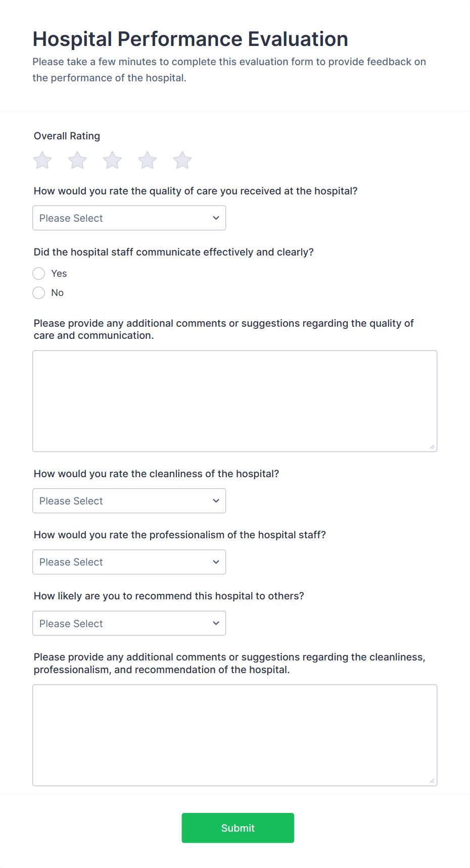The width and height of the screenshot is (470, 868).
Task: Click the Hospital Performance Evaluation title
Action: (190, 38)
